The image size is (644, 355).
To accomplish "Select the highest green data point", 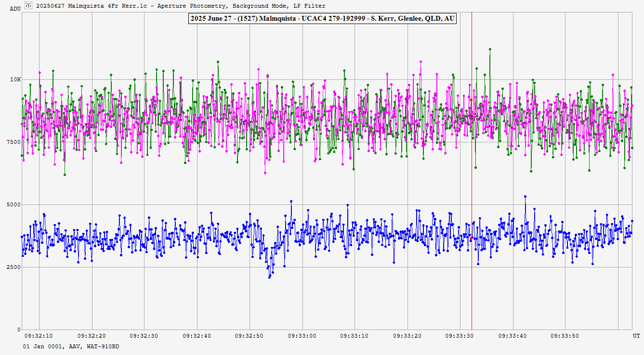I will 490,49.
